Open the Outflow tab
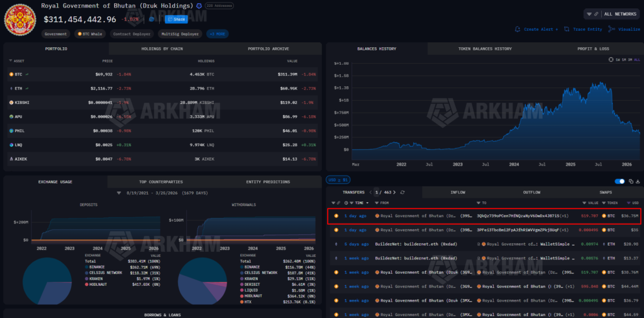The width and height of the screenshot is (644, 318). click(x=531, y=192)
